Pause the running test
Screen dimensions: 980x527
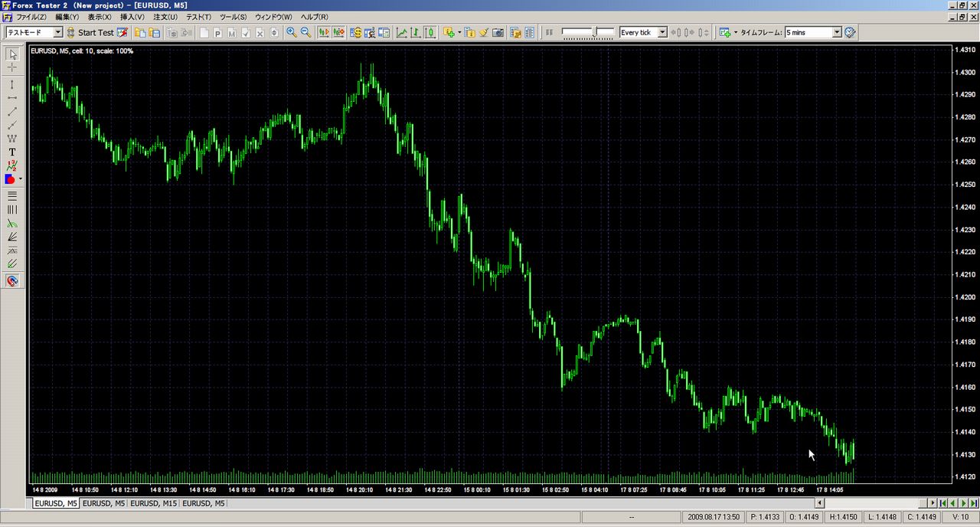(x=548, y=32)
